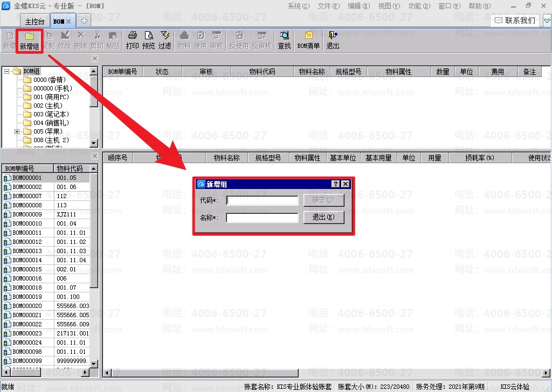Switch to the 主控台 tab

[x=34, y=22]
